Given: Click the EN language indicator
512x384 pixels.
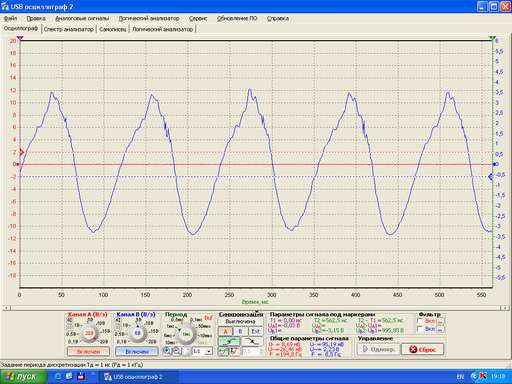Looking at the screenshot, I should pos(460,377).
